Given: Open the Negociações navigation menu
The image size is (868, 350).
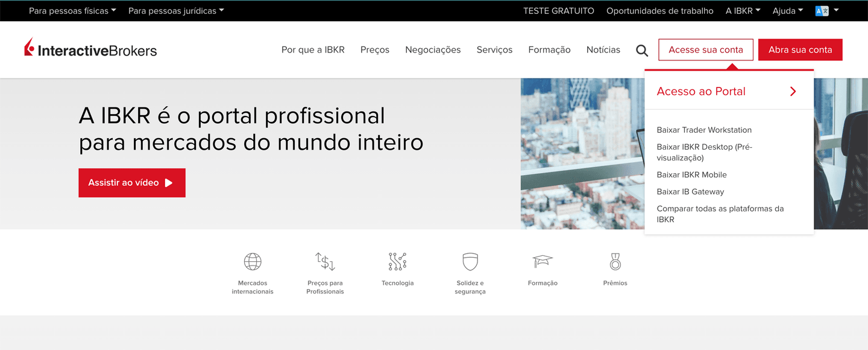Looking at the screenshot, I should click(433, 50).
